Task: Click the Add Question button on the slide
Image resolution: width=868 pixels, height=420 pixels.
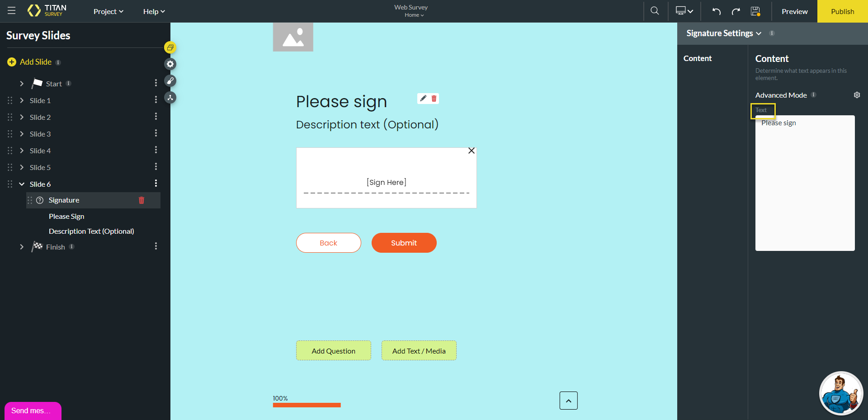Action: pos(333,351)
